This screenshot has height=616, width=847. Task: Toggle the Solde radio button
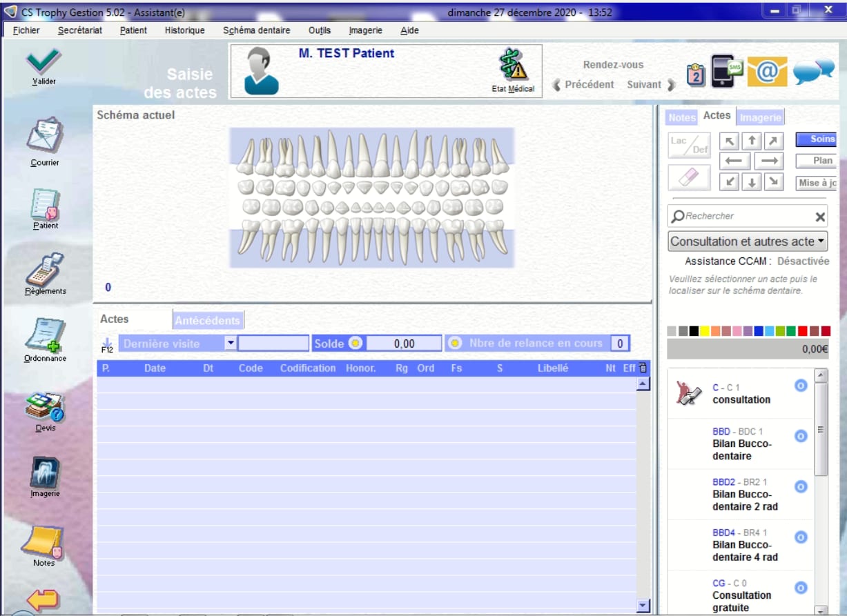point(356,344)
